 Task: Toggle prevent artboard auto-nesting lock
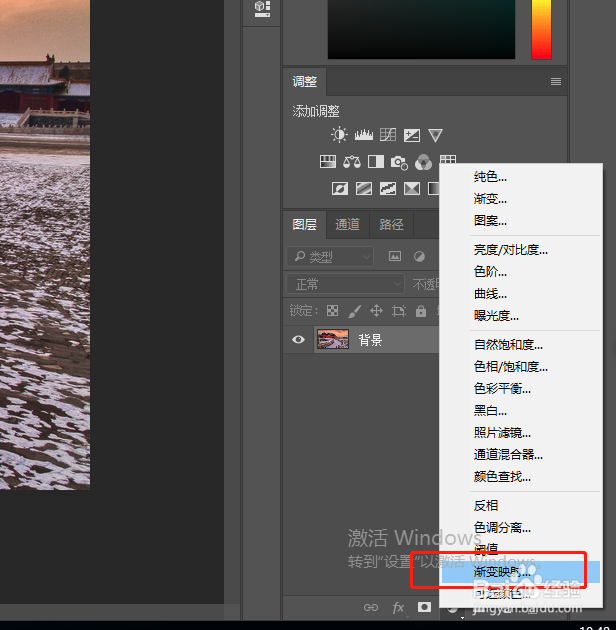tap(399, 311)
